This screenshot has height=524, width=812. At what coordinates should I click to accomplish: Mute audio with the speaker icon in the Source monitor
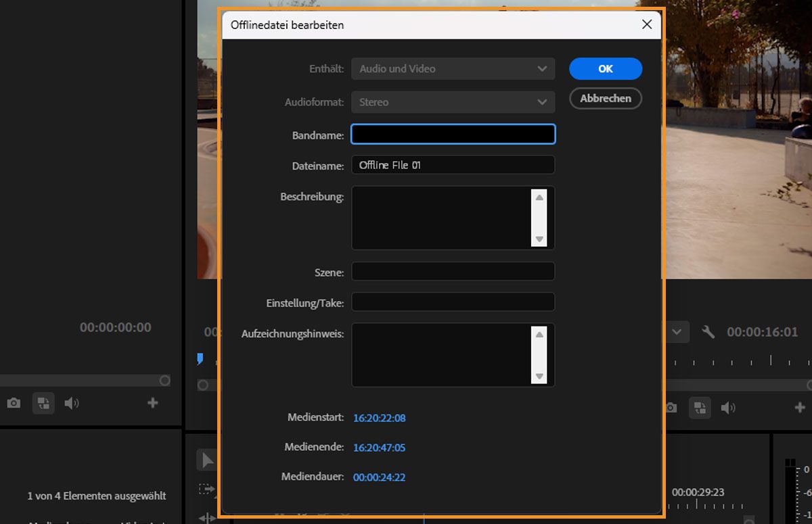[x=72, y=403]
